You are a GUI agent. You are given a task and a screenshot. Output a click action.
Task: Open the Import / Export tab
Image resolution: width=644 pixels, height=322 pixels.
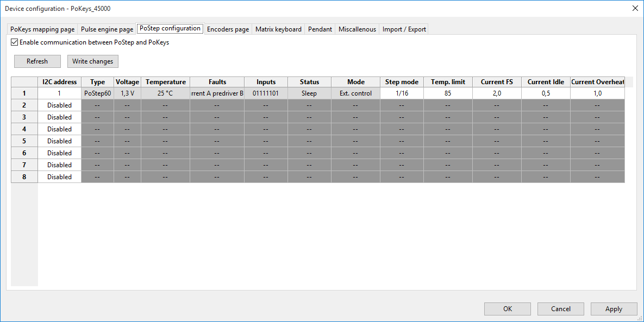[404, 29]
